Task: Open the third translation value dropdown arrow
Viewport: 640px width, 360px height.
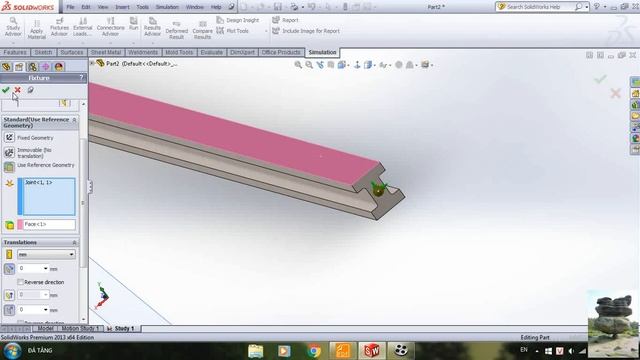Action: pyautogui.click(x=45, y=310)
